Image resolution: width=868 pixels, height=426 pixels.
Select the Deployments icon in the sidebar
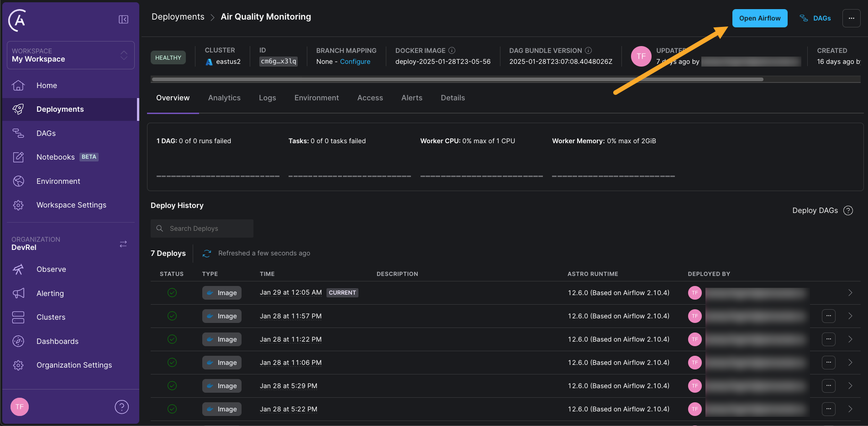[18, 109]
